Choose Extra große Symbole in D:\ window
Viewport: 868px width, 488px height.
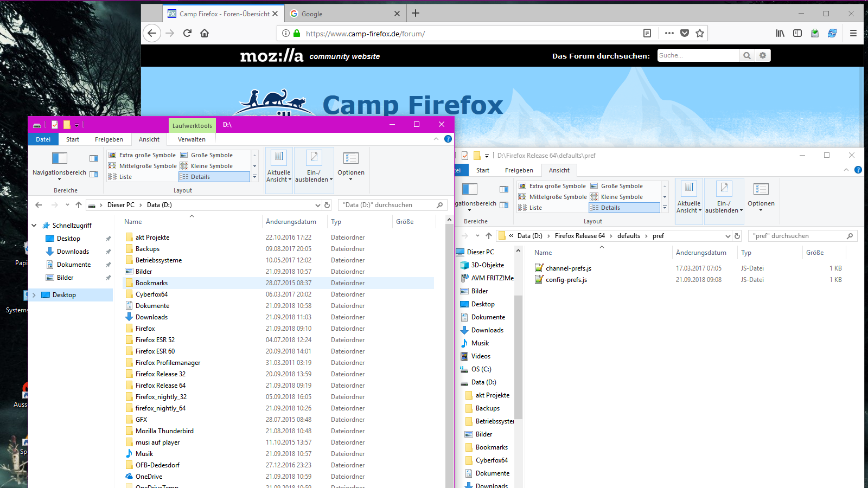[x=142, y=155]
